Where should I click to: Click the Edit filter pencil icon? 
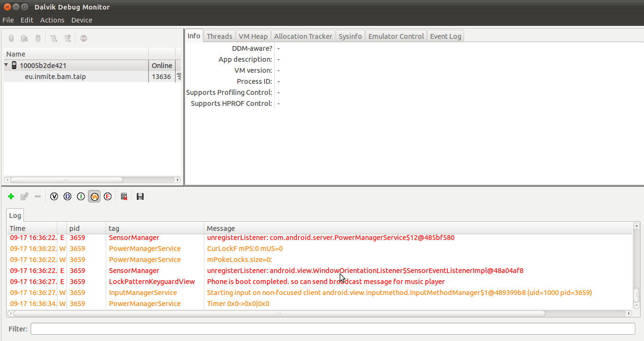pyautogui.click(x=24, y=196)
